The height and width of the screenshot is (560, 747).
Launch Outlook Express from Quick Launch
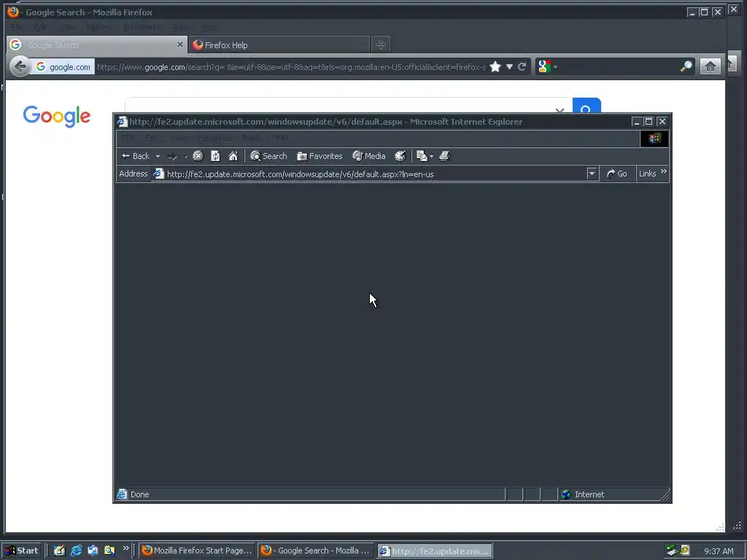pos(93,551)
